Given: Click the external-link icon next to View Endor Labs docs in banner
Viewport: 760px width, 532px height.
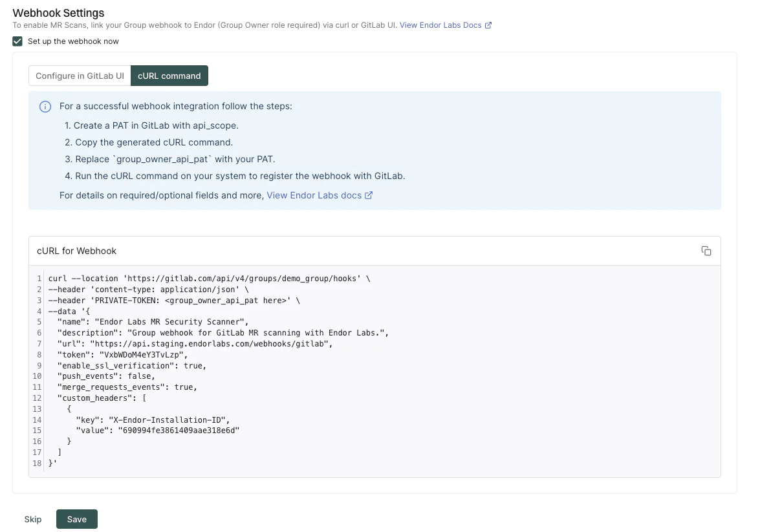Looking at the screenshot, I should [369, 195].
